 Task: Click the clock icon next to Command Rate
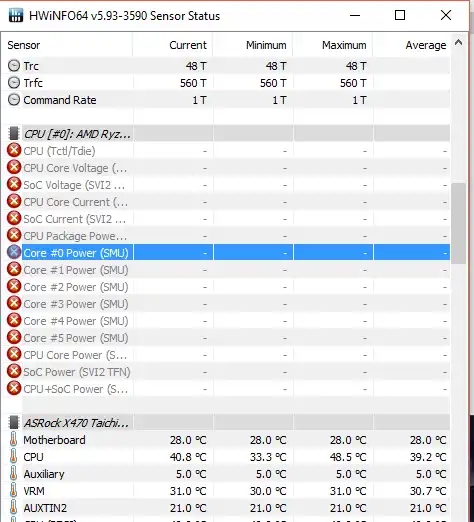[14, 100]
